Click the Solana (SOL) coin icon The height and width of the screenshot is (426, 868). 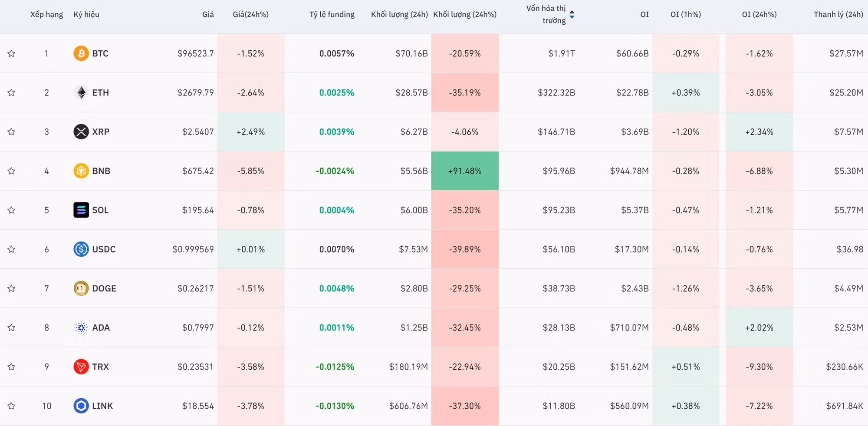(x=81, y=210)
